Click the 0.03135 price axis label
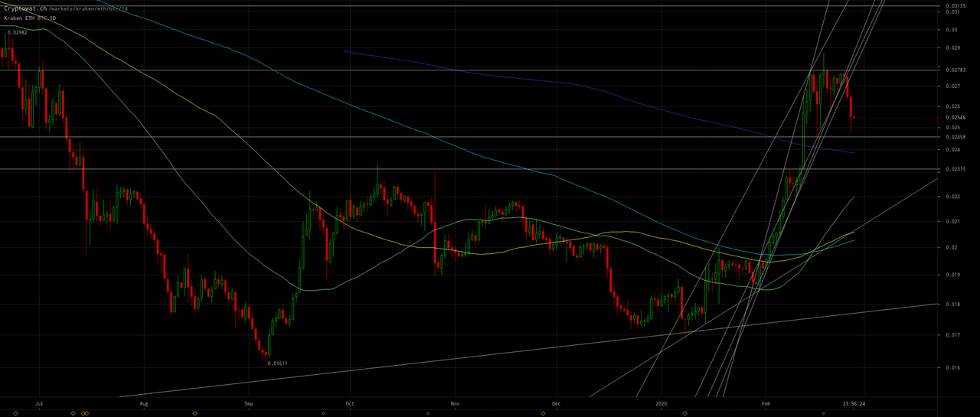Image resolution: width=980 pixels, height=417 pixels. (955, 6)
